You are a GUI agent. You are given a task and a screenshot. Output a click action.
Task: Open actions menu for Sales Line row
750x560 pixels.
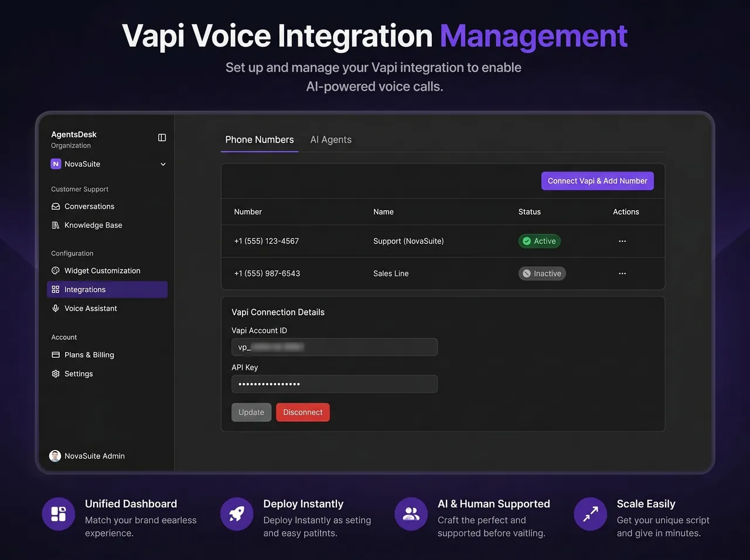(x=622, y=274)
